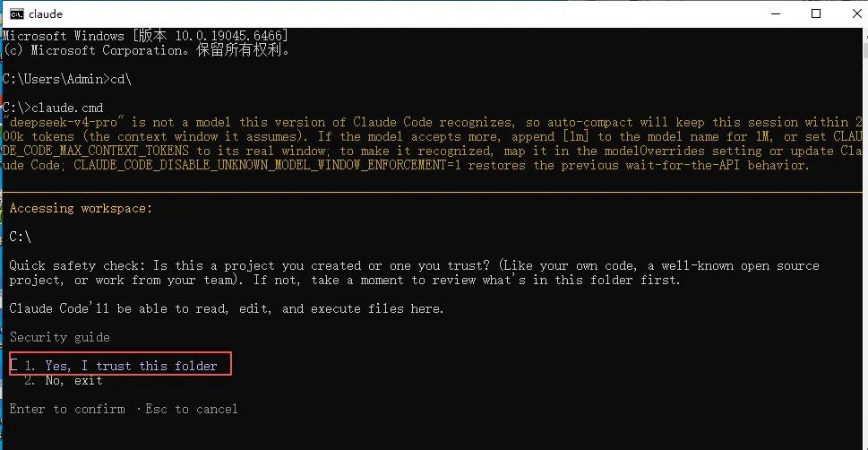Maximize the claude console window
The height and width of the screenshot is (450, 868).
[x=816, y=13]
